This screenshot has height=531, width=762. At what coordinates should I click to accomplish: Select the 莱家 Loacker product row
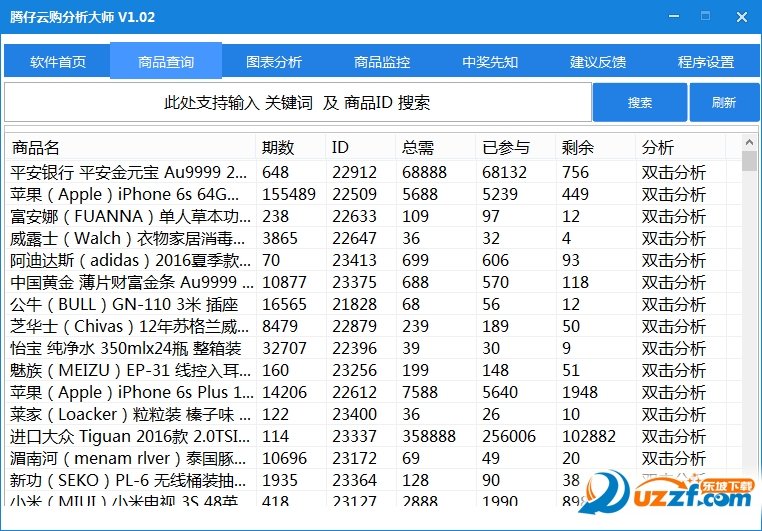click(374, 414)
